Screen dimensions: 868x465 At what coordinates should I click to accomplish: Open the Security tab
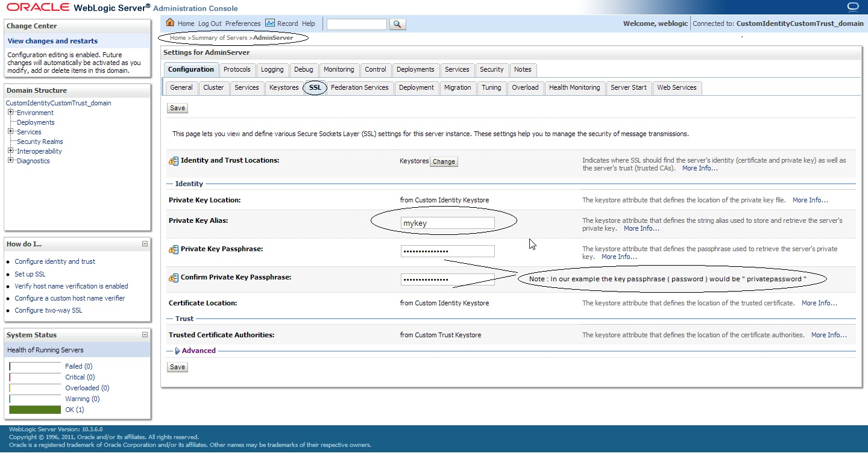(x=492, y=70)
